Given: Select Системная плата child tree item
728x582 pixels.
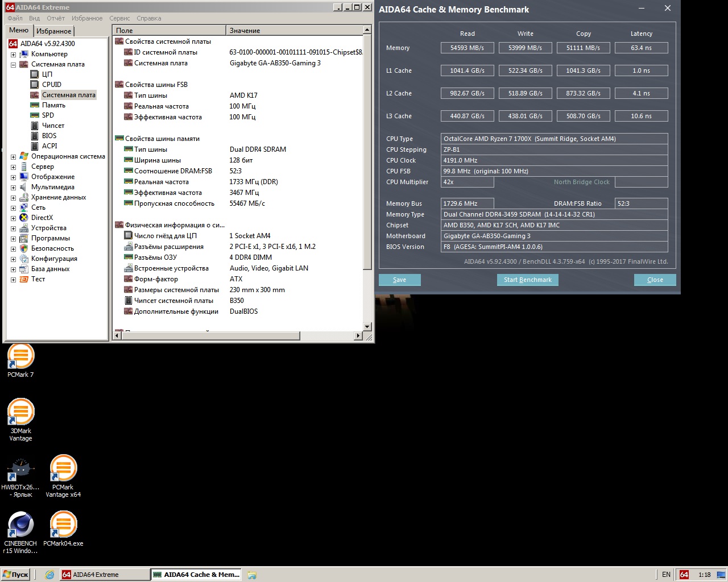Looking at the screenshot, I should point(68,95).
